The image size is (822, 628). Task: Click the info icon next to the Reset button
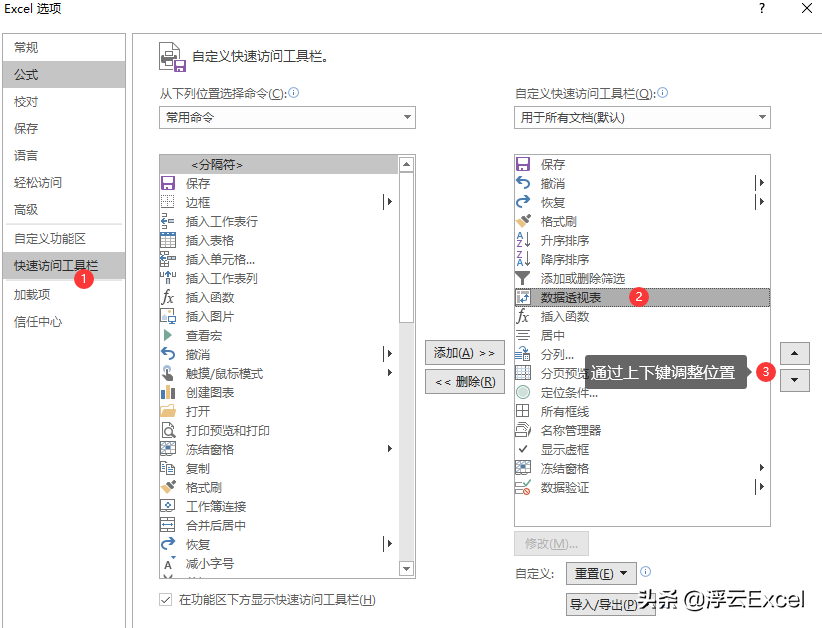coord(646,571)
